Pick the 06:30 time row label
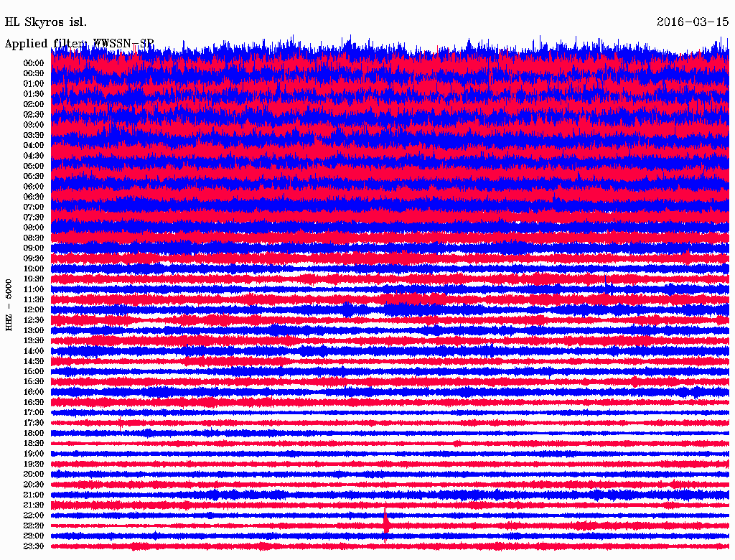 (34, 197)
